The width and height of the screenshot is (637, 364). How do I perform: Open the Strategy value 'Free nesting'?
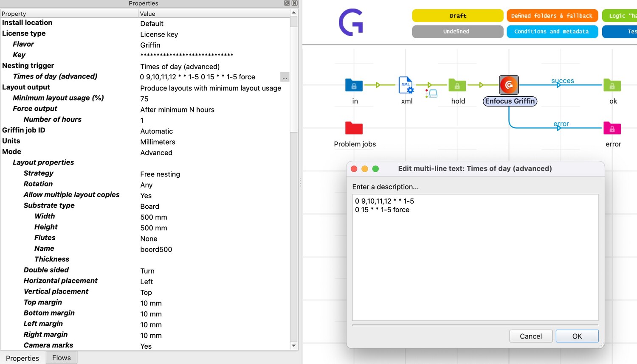[x=160, y=174]
